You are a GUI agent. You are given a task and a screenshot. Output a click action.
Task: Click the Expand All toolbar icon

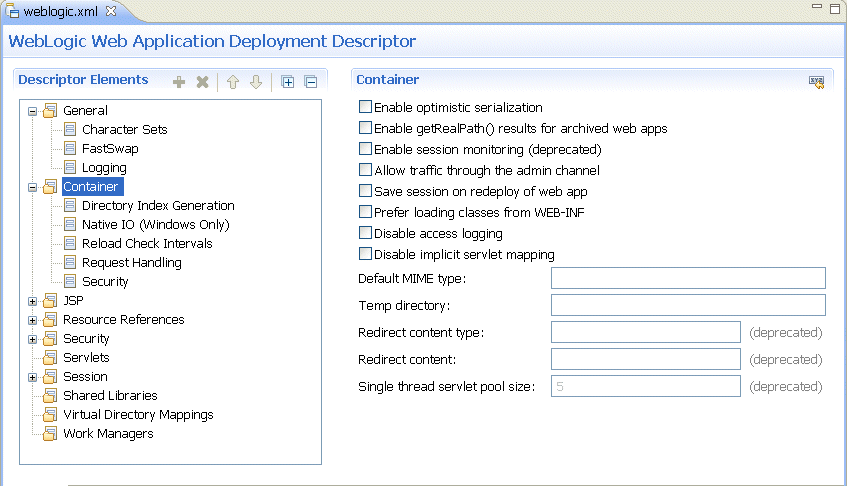(x=287, y=82)
